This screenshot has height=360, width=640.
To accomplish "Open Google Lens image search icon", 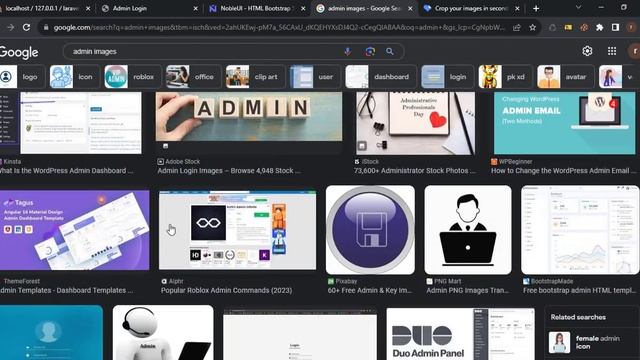I will [370, 51].
